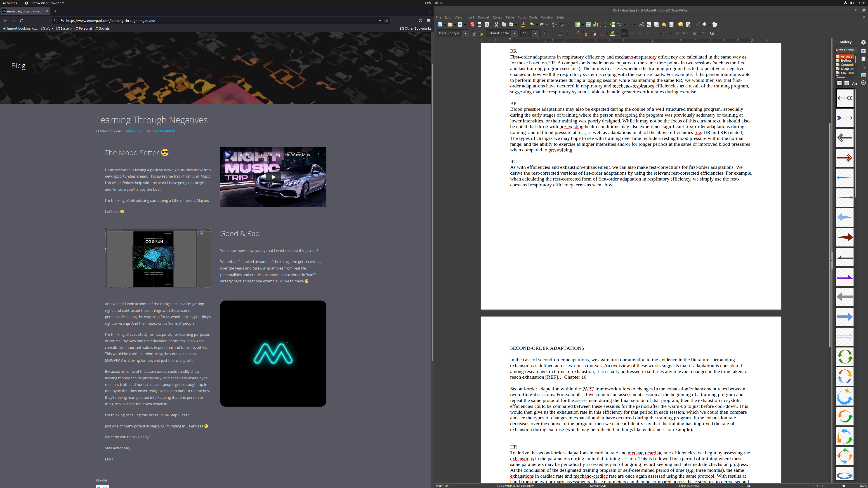868x488 pixels.
Task: Open the Paste options dropdown arrow
Action: (516, 25)
